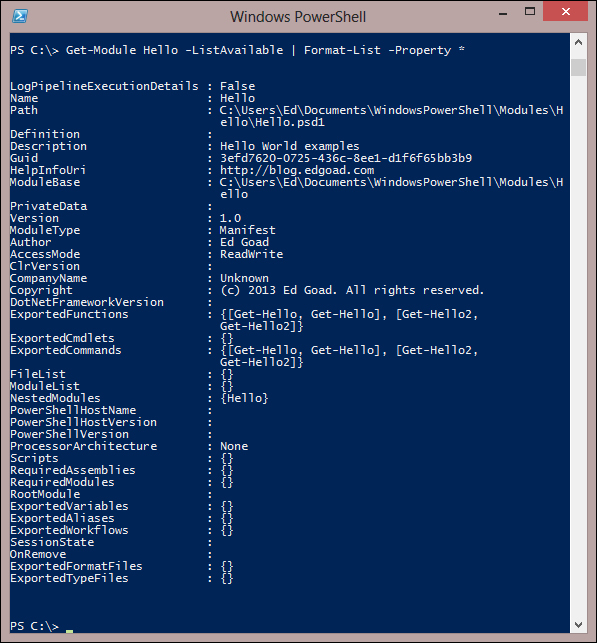Click the ModuleType value Manifest

pos(247,230)
